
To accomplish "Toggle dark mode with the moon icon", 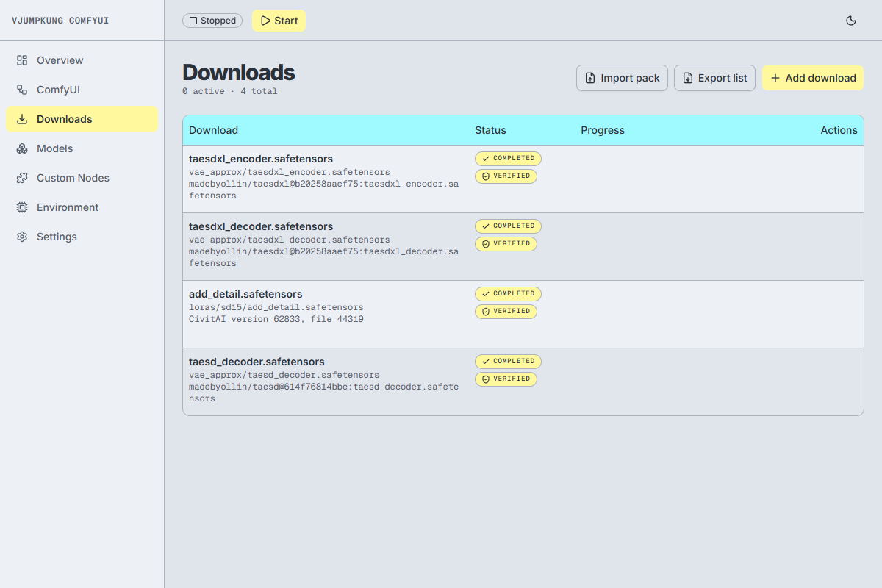I will click(x=851, y=21).
